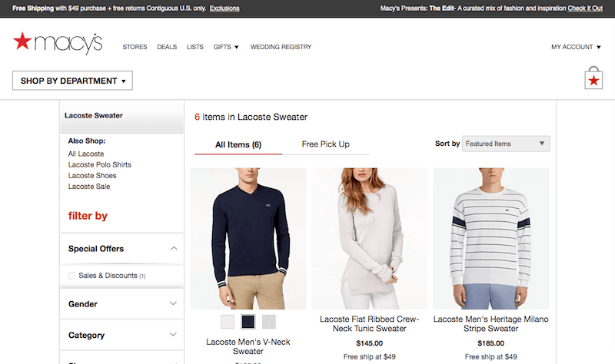Click the Macy's red star logo
The height and width of the screenshot is (364, 615).
22,41
